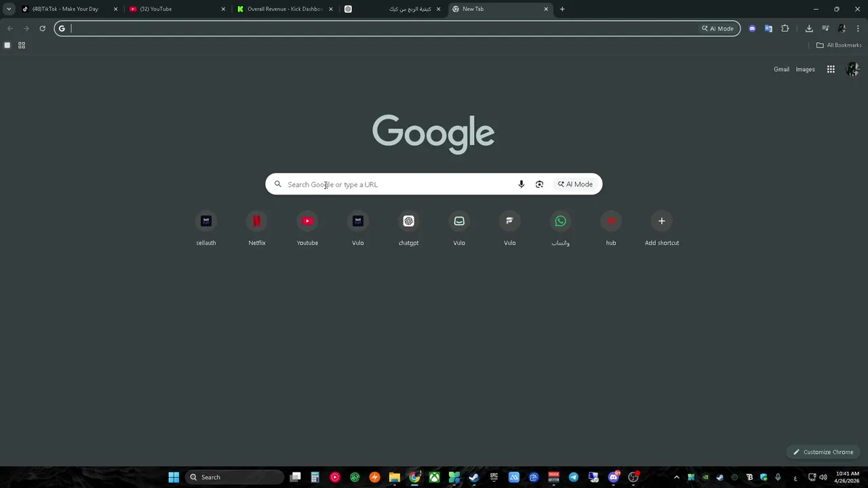The image size is (868, 488).
Task: Switch to Overall Revenue - Kick Dashboard tab
Action: click(285, 9)
